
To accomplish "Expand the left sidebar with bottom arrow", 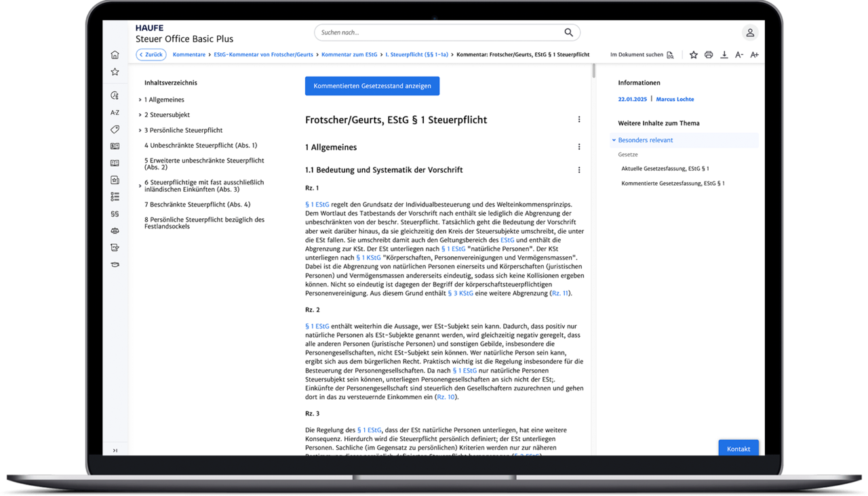I will [x=115, y=451].
